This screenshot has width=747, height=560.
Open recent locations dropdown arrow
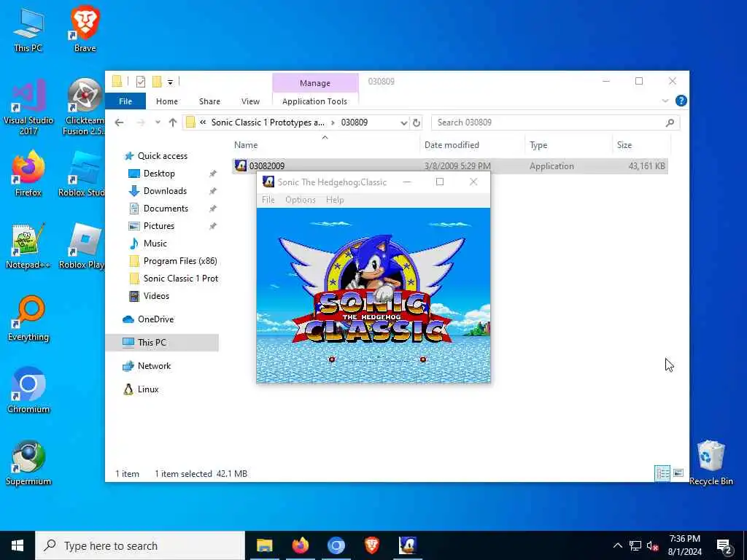(x=158, y=122)
